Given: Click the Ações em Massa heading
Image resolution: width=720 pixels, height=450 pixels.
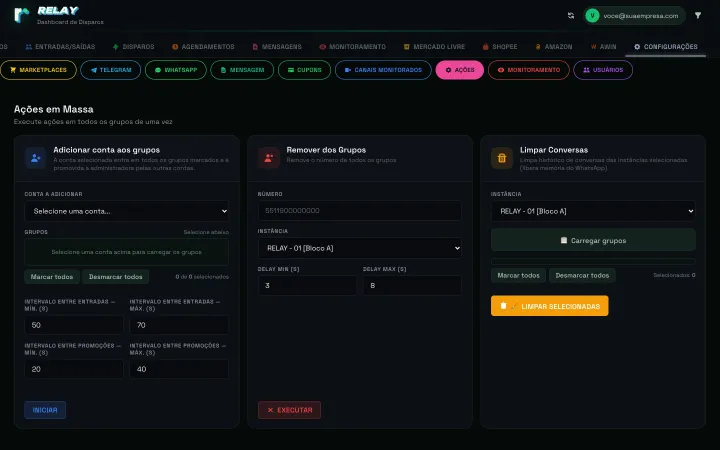Looking at the screenshot, I should point(54,109).
